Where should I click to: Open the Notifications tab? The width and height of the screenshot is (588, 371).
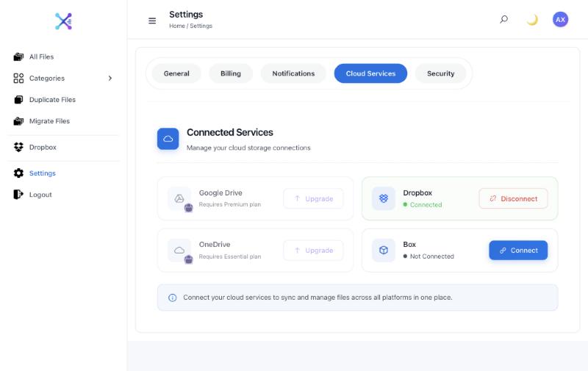click(293, 73)
